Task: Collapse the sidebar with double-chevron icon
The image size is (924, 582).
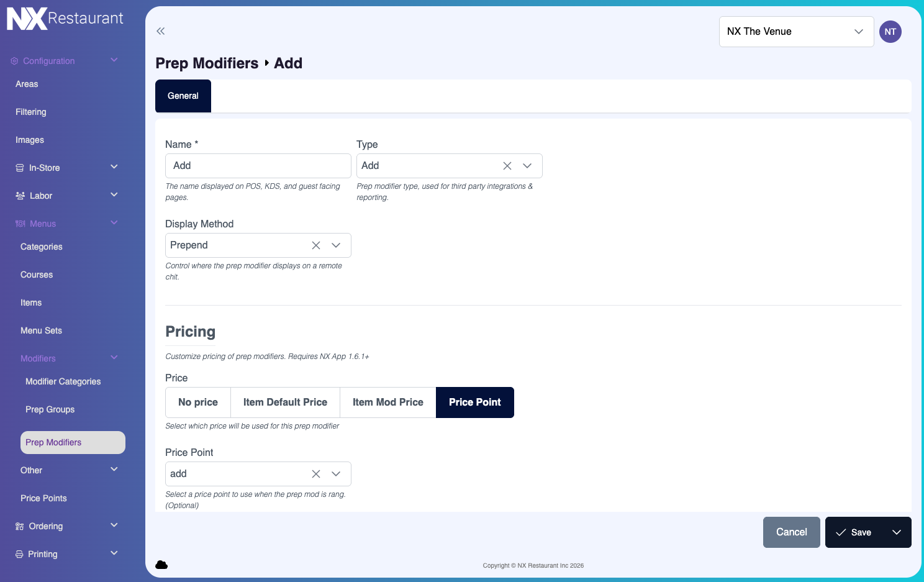Action: [x=161, y=31]
